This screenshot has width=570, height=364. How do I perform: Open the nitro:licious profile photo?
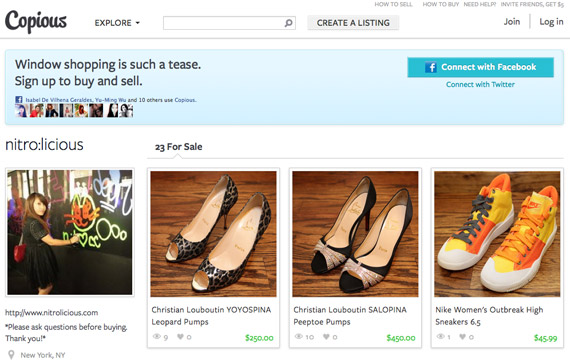[70, 232]
